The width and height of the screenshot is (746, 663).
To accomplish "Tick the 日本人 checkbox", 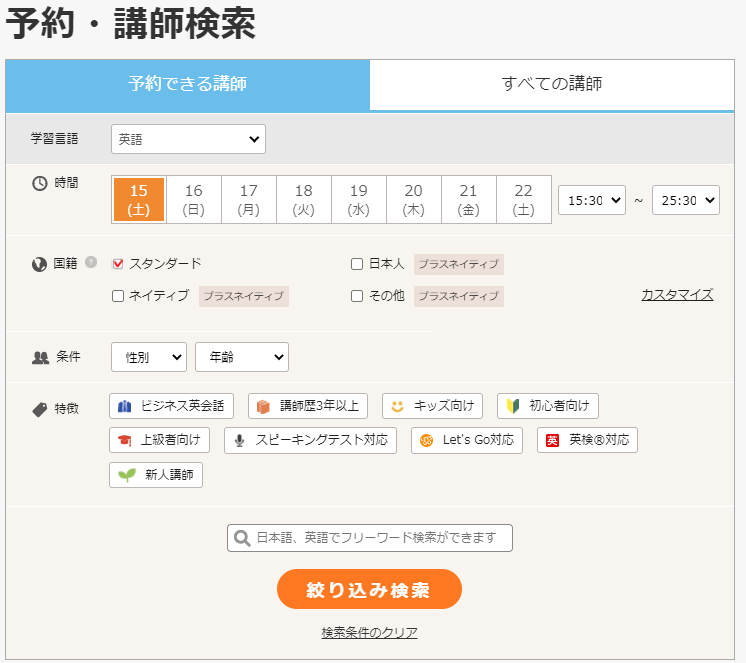I will [x=357, y=264].
